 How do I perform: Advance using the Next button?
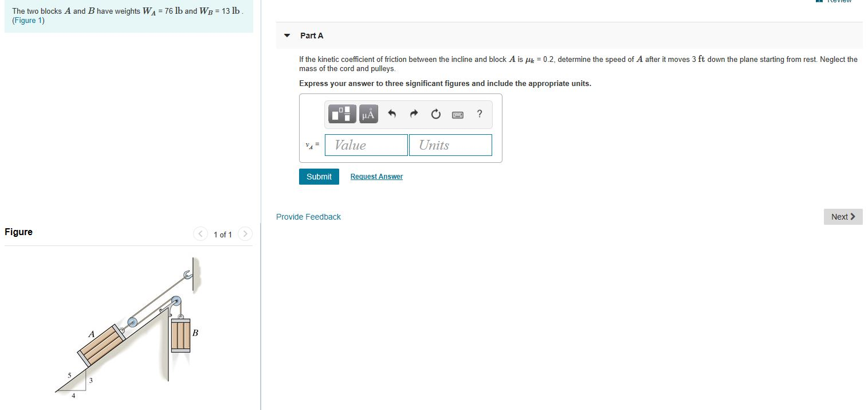pyautogui.click(x=842, y=216)
